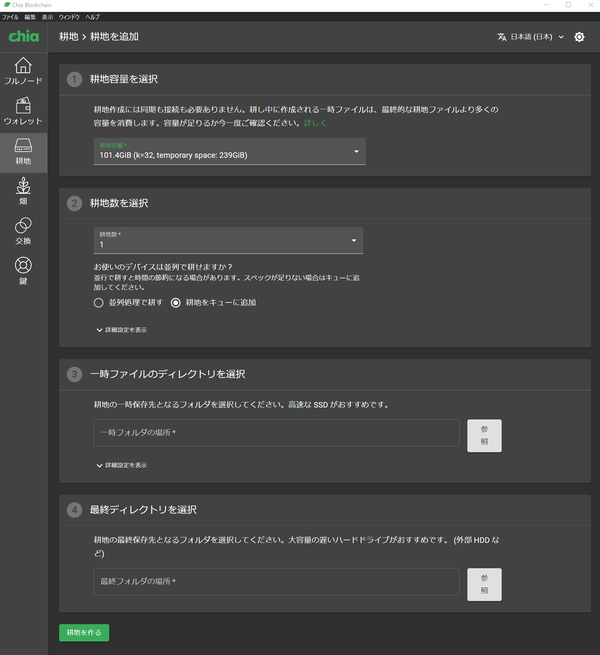This screenshot has width=600, height=655.
Task: Click the 一時フォルダの場所 input field
Action: point(277,433)
